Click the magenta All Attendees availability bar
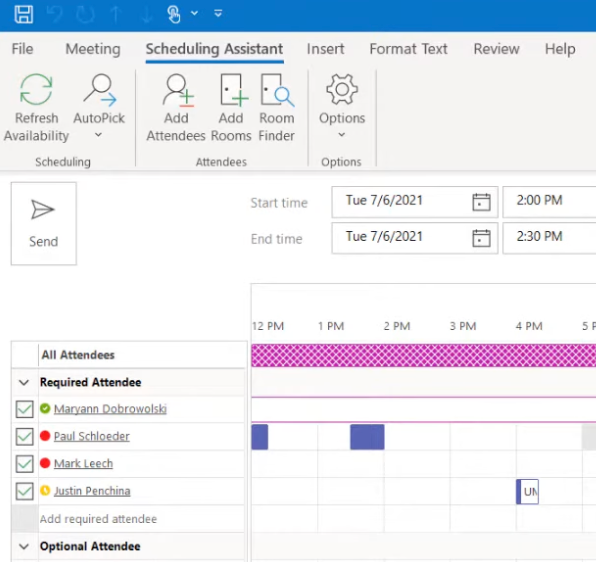 423,355
